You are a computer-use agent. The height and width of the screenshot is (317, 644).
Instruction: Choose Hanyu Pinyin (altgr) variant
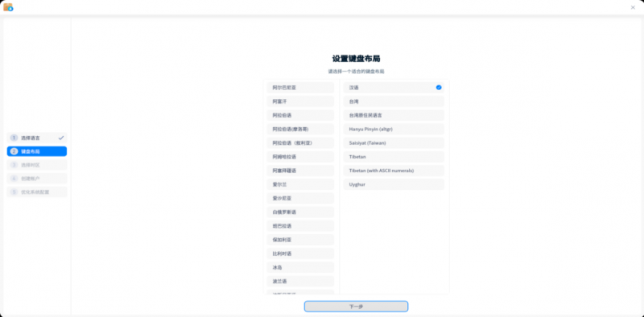click(394, 129)
